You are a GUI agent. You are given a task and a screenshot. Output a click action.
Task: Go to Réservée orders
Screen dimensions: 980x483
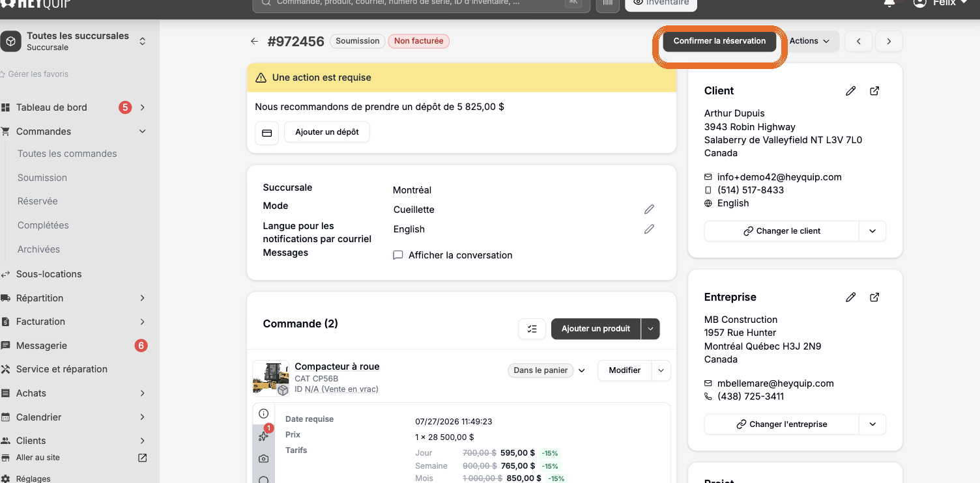[x=38, y=201]
